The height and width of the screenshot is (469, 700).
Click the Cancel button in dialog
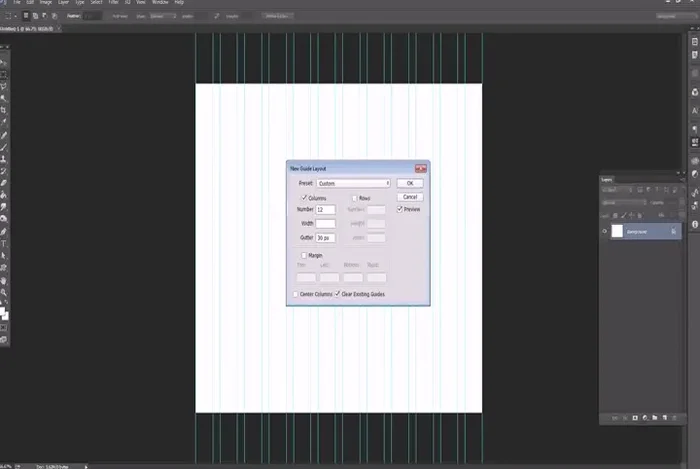(x=409, y=197)
